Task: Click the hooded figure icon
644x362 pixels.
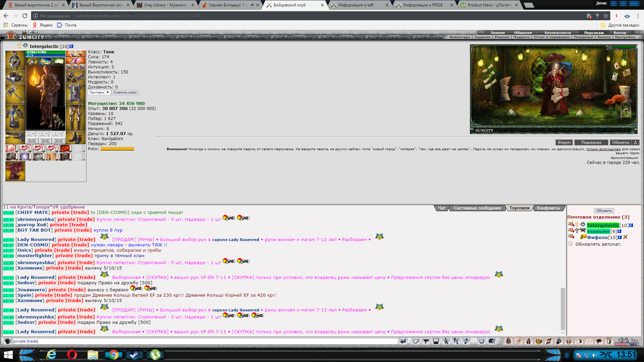Action: click(x=508, y=341)
